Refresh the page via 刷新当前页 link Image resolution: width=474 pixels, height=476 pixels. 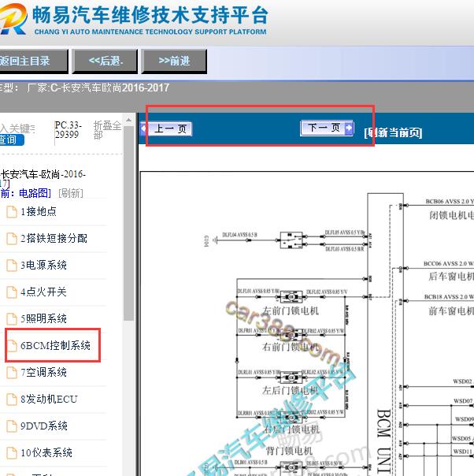[x=393, y=132]
